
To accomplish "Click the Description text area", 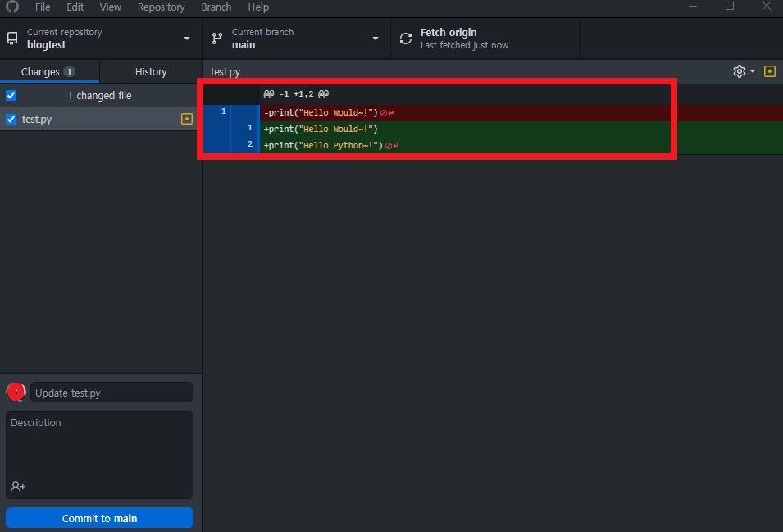I will [x=99, y=455].
